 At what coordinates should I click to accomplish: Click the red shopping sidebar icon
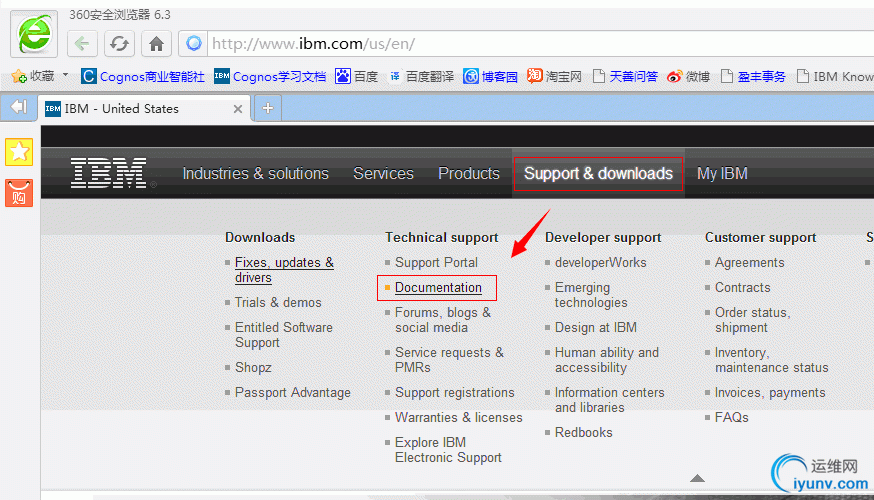(19, 193)
